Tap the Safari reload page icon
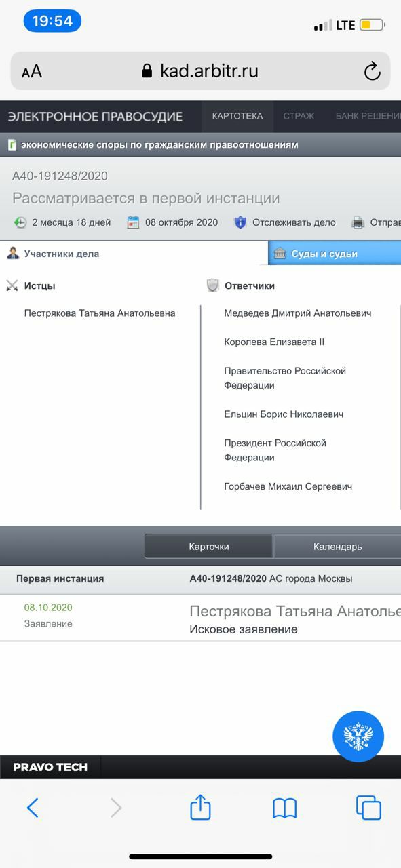 click(x=372, y=71)
